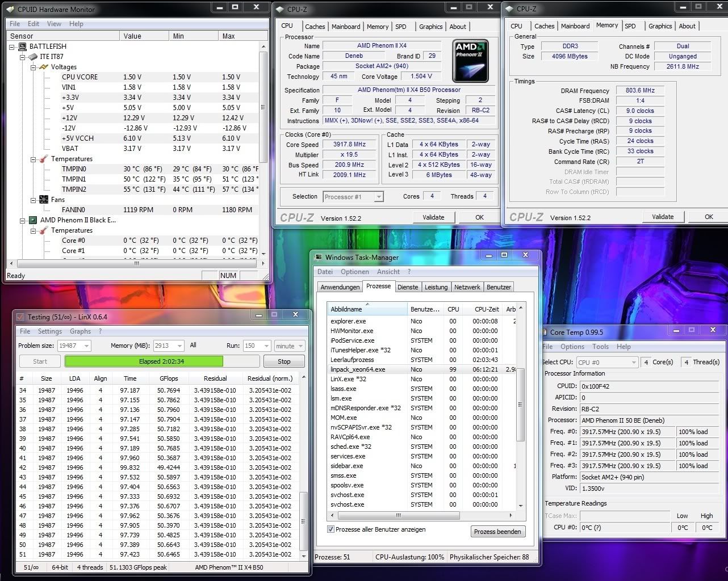Click the Voltages lightning icon in HWMonitor
Viewport: 728px width, 581px height.
point(44,67)
